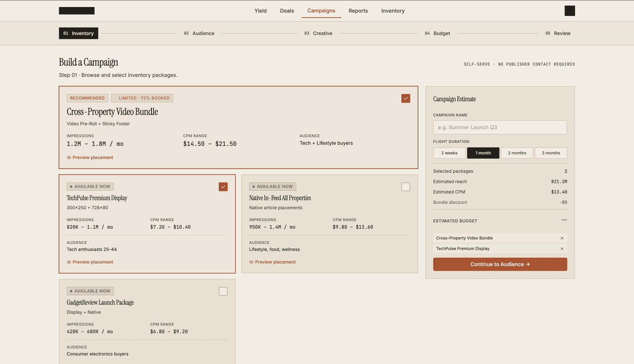Open preview placement for TechPulse Premium Display
Image resolution: width=634 pixels, height=364 pixels.
pos(69,262)
